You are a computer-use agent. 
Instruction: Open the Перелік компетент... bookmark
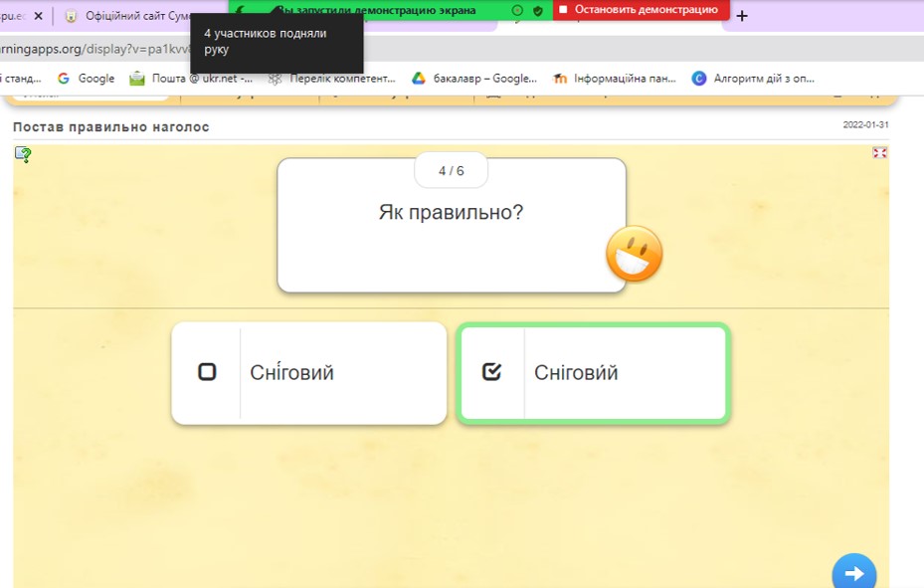coord(332,79)
